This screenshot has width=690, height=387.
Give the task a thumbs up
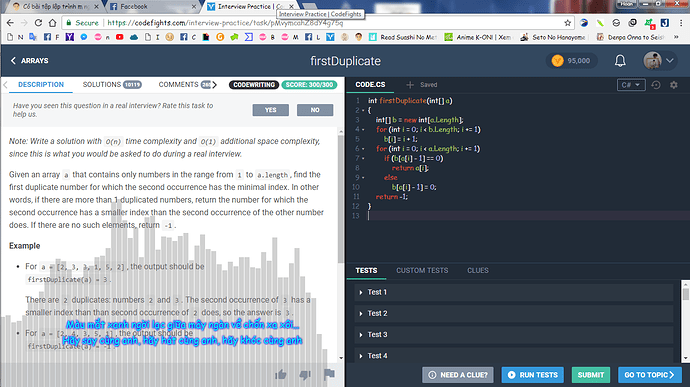(280, 375)
